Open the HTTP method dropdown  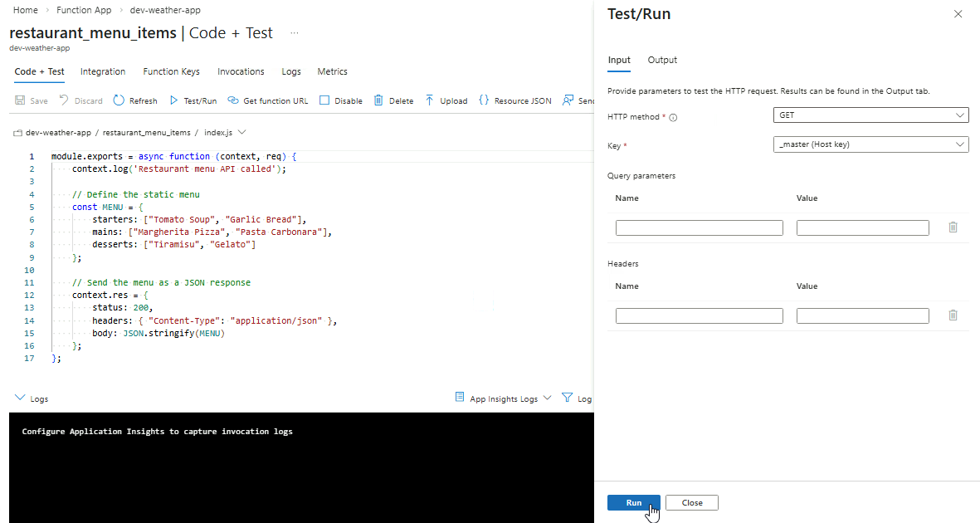coord(870,115)
